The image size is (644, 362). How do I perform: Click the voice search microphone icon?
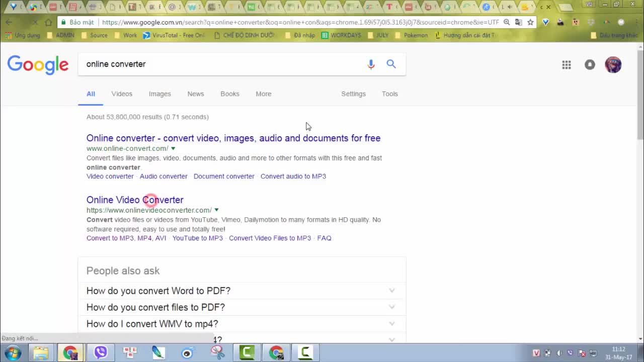point(371,64)
